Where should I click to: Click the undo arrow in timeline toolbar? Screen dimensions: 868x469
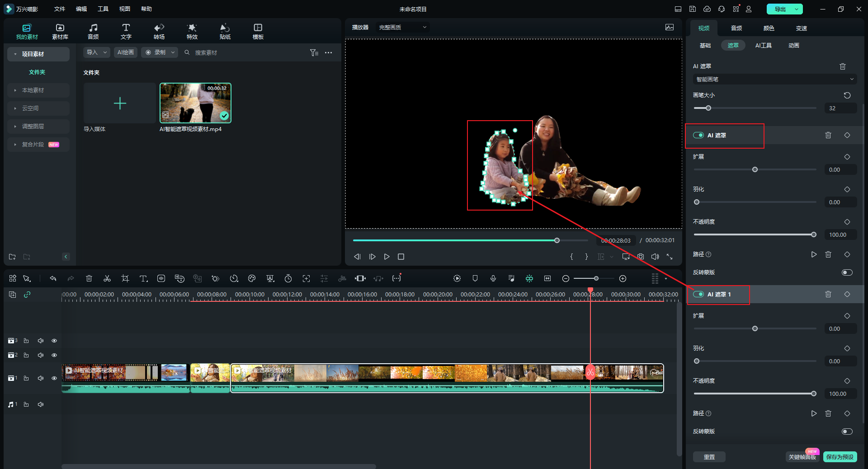(53, 278)
